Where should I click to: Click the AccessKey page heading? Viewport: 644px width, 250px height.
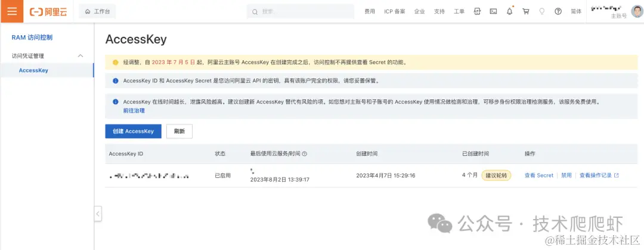coord(136,39)
